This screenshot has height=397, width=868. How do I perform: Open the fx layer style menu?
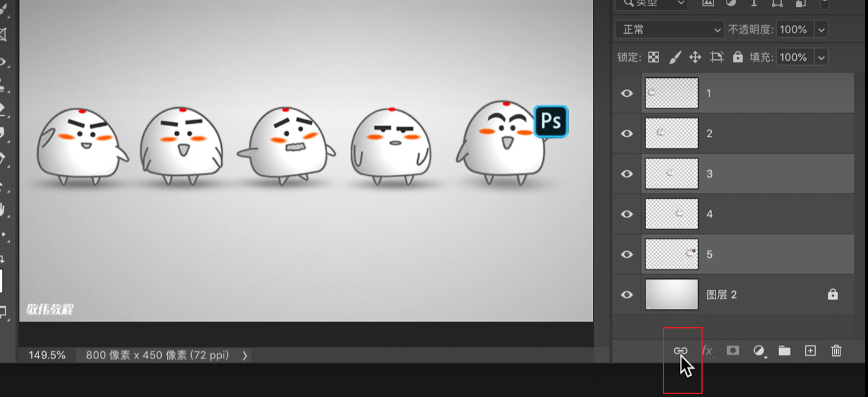pos(708,350)
